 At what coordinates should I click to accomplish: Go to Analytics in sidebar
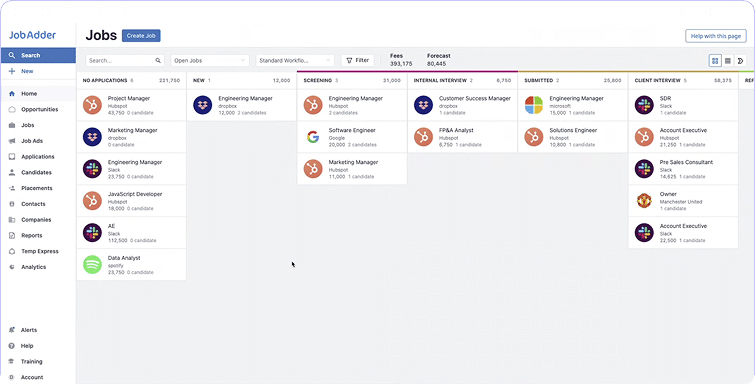pos(34,267)
